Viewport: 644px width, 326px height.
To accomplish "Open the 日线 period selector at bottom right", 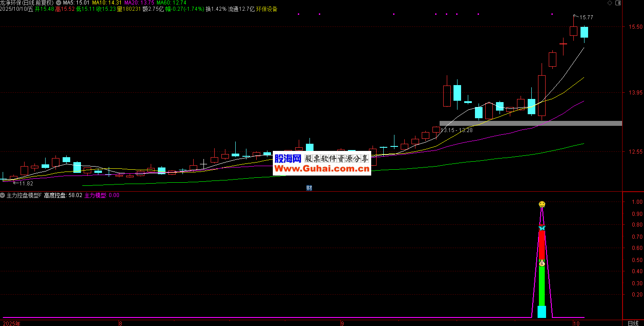I will coord(633,323).
